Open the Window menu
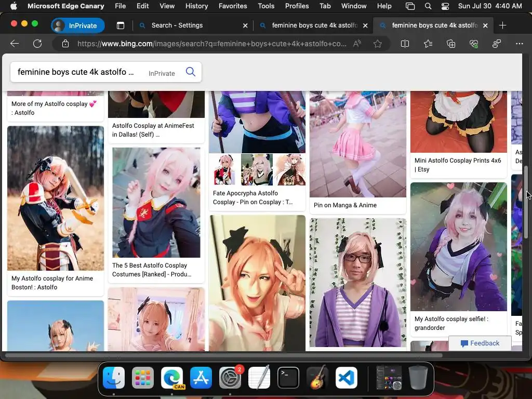The height and width of the screenshot is (399, 532). point(353,6)
